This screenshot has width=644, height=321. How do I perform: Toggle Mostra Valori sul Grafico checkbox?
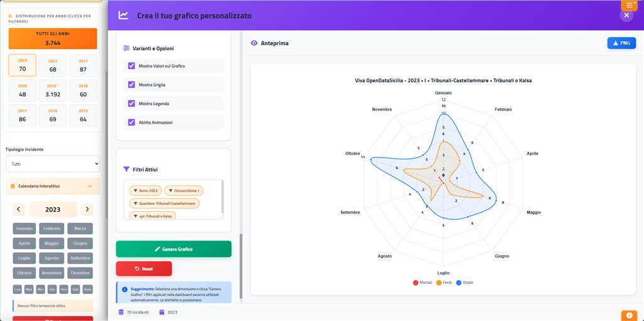pos(131,66)
